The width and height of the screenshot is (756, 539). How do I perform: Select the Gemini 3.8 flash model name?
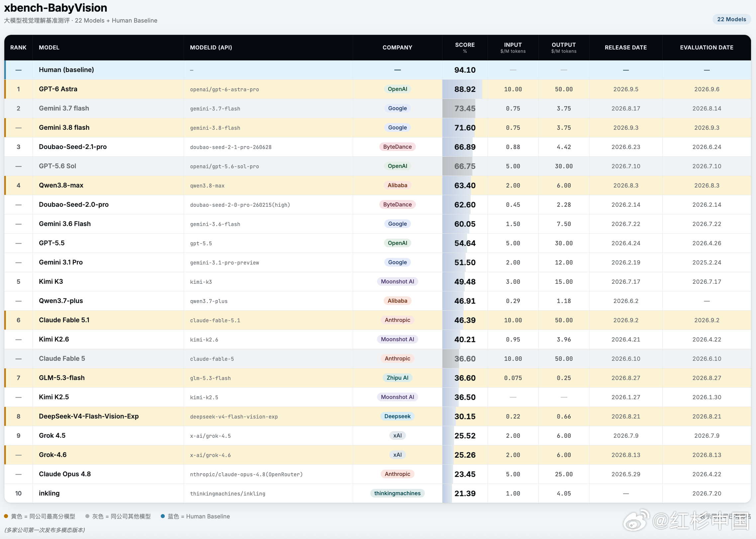click(64, 127)
